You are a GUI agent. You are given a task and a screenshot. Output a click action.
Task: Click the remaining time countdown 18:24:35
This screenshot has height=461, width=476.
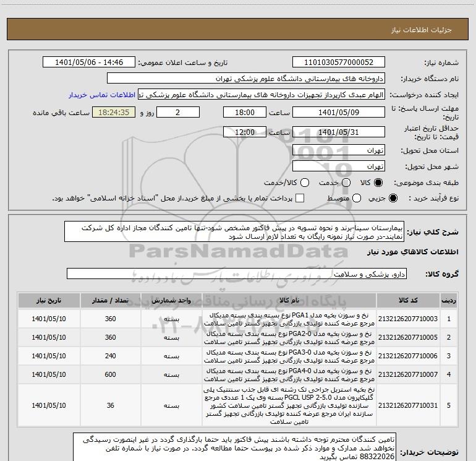click(x=114, y=113)
